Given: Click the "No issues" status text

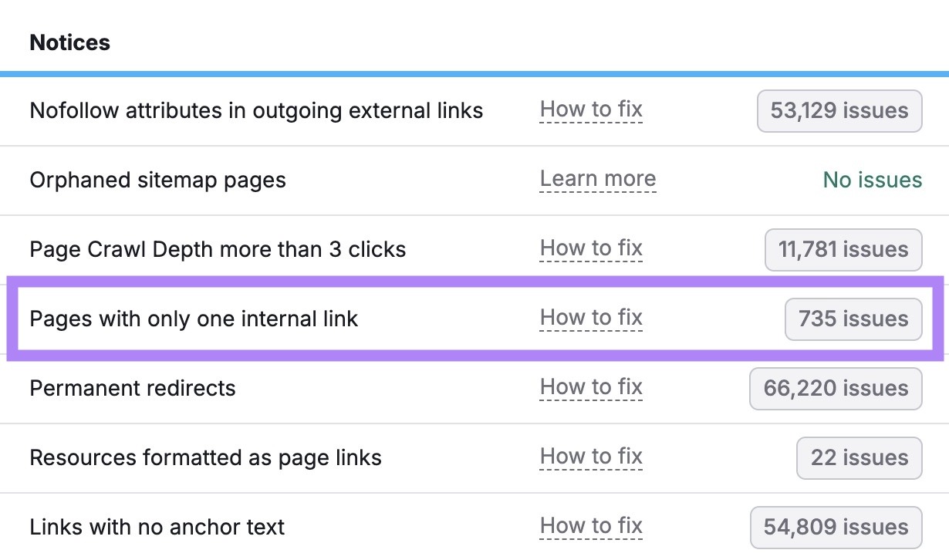Looking at the screenshot, I should point(872,180).
